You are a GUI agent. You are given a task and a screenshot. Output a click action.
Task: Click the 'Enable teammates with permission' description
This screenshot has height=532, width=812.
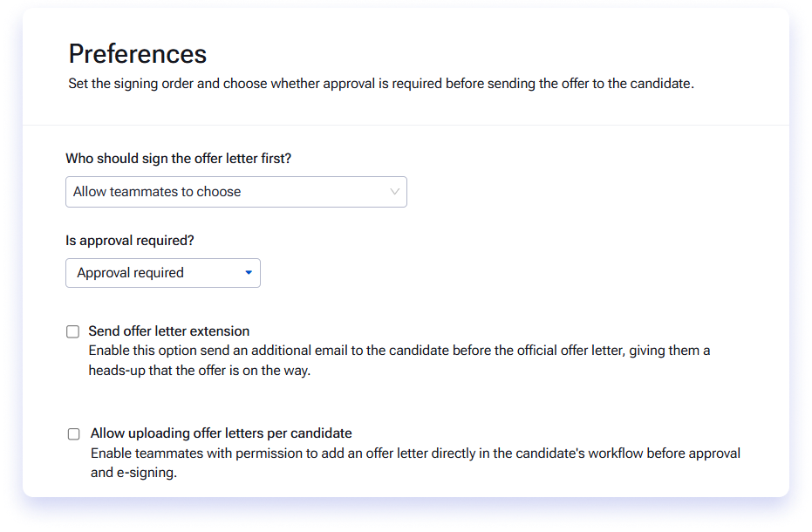click(x=415, y=454)
